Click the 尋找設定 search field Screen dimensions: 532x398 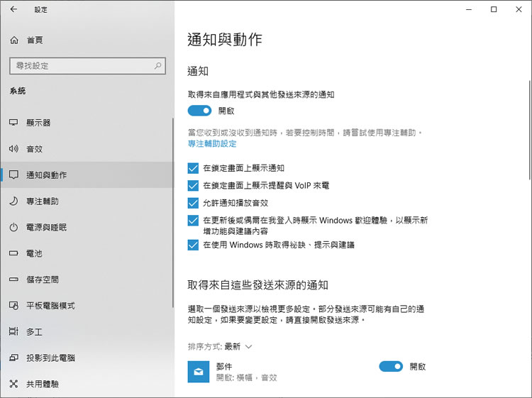87,65
